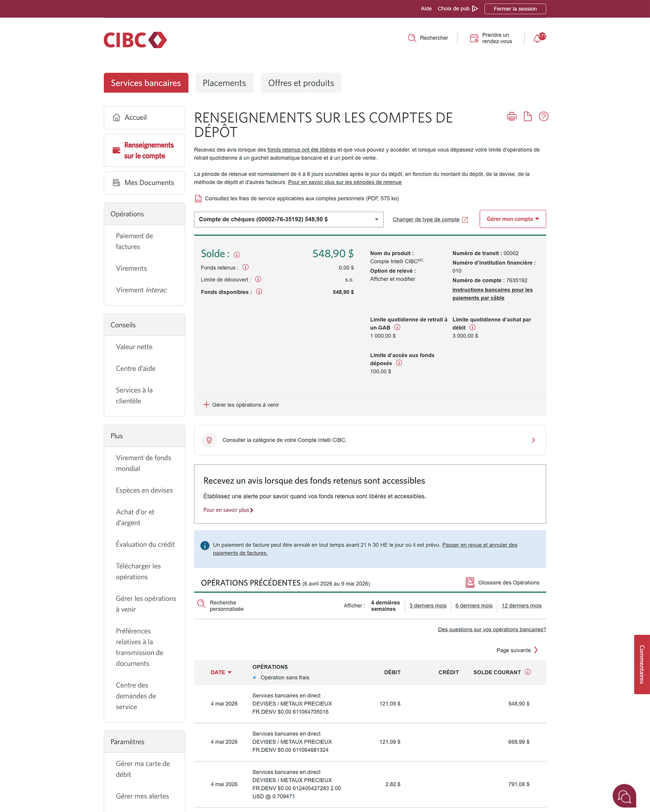This screenshot has height=812, width=650.
Task: Click the info icon beside achat par débit
Action: [x=473, y=328]
